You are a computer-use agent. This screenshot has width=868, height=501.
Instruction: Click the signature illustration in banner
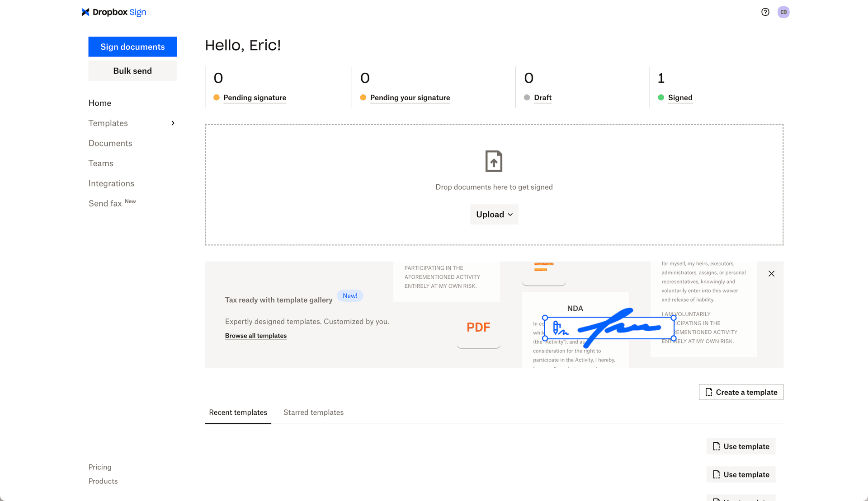[x=609, y=328]
